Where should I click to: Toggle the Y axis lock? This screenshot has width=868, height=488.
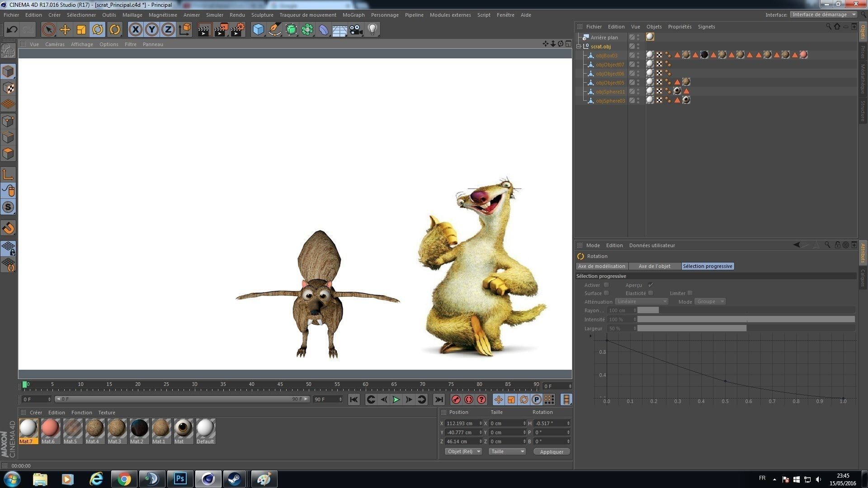[152, 30]
